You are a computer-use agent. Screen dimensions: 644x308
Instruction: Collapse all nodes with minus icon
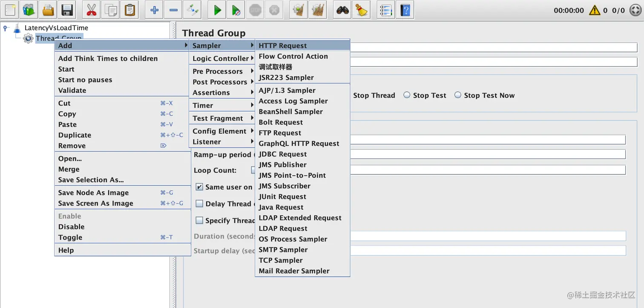coord(173,10)
